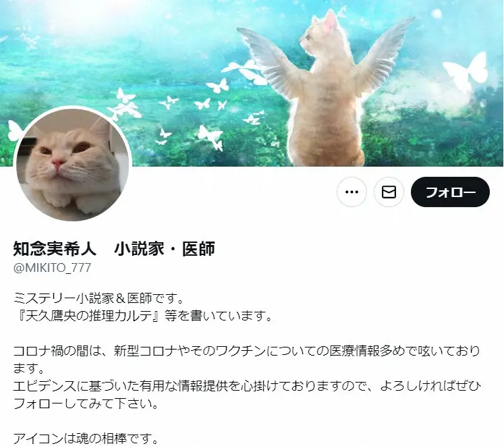The image size is (504, 446).
Task: Click the envelope message icon
Action: (x=389, y=192)
